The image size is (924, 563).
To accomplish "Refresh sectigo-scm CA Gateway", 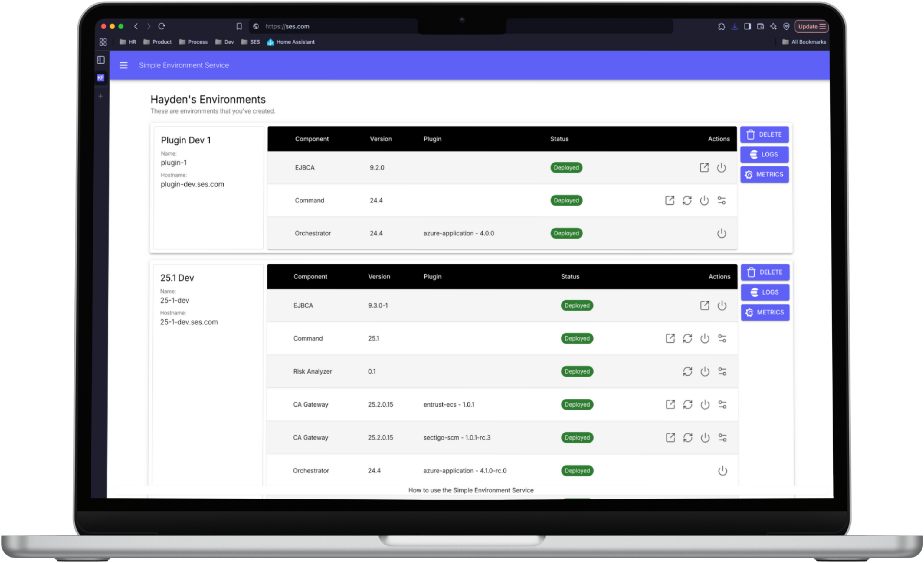I will [x=687, y=437].
